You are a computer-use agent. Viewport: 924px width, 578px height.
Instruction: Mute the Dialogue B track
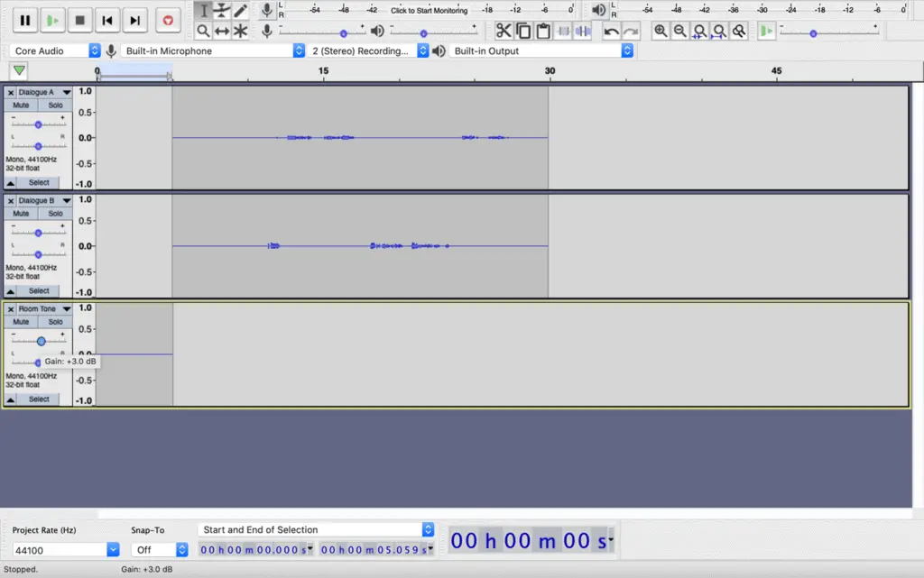tap(21, 214)
